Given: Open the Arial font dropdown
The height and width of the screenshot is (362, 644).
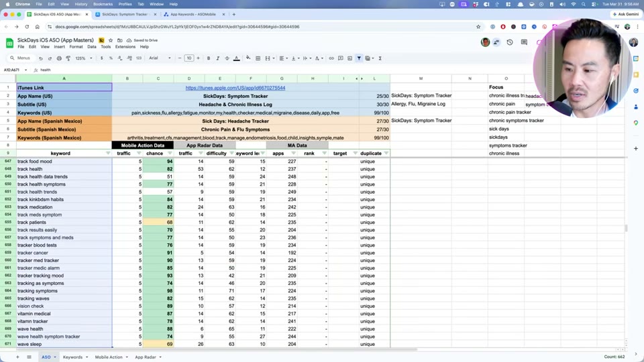Looking at the screenshot, I should [160, 58].
